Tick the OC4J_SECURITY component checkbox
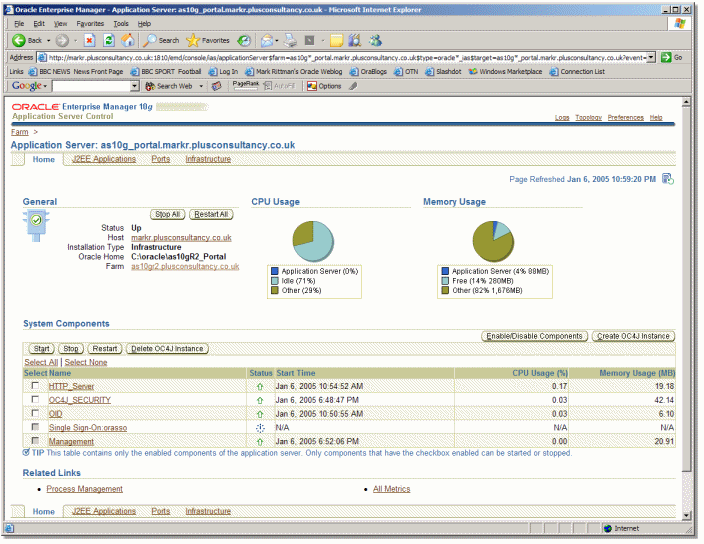This screenshot has height=544, width=704. [x=36, y=400]
